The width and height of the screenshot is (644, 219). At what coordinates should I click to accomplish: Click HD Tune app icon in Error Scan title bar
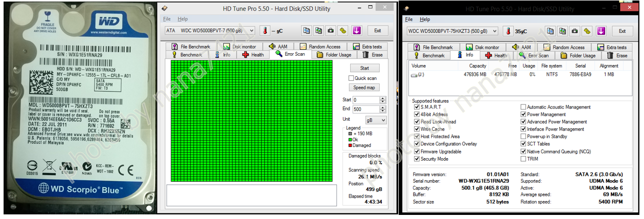164,9
